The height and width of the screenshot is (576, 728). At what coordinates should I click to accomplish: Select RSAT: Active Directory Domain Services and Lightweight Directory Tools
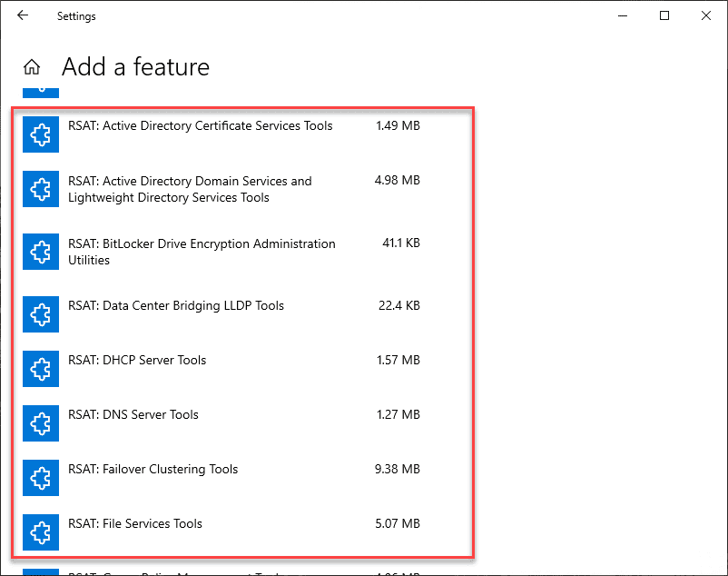[190, 189]
